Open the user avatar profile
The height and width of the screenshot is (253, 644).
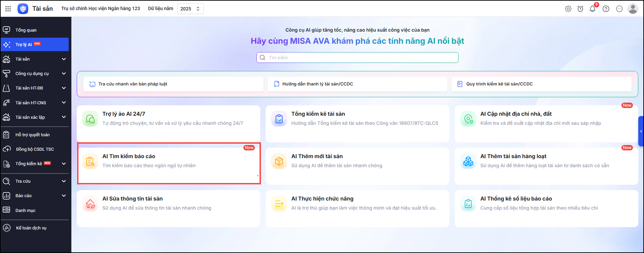(x=633, y=9)
